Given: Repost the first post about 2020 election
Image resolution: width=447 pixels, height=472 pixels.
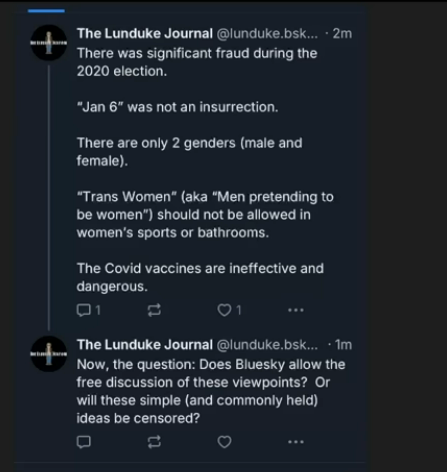Looking at the screenshot, I should click(x=154, y=310).
